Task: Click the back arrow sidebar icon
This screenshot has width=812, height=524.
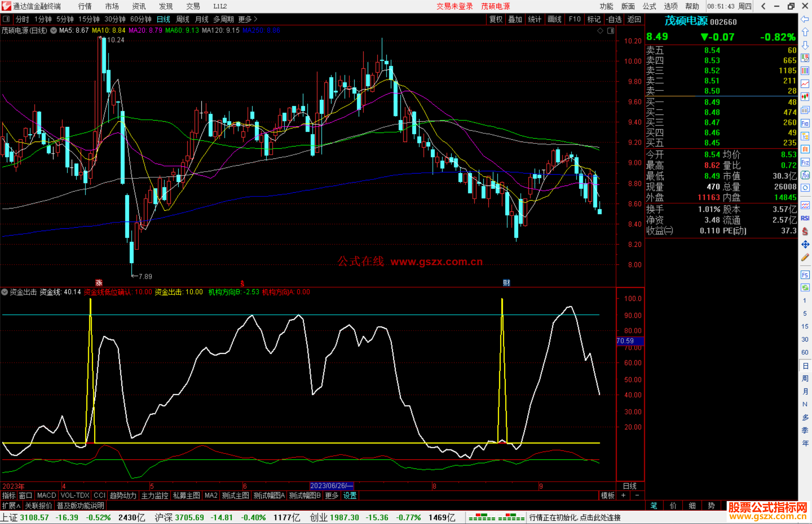Action: tap(805, 19)
